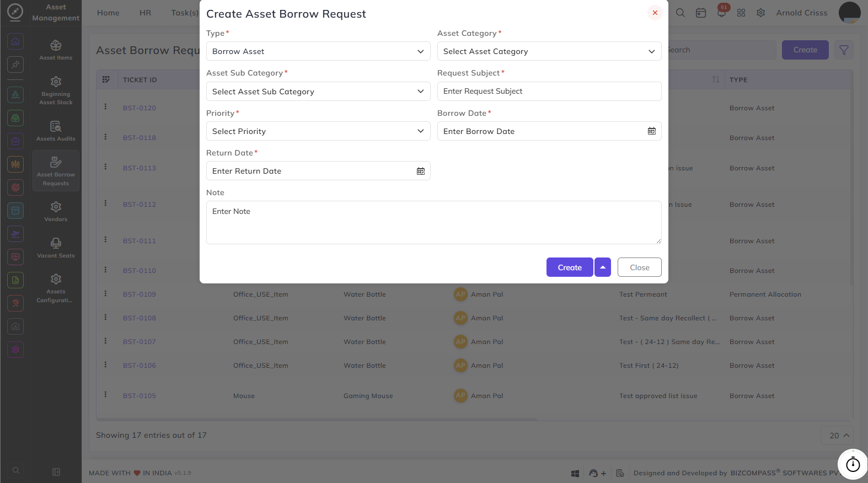
Task: Click the column settings grid icon
Action: (x=106, y=79)
